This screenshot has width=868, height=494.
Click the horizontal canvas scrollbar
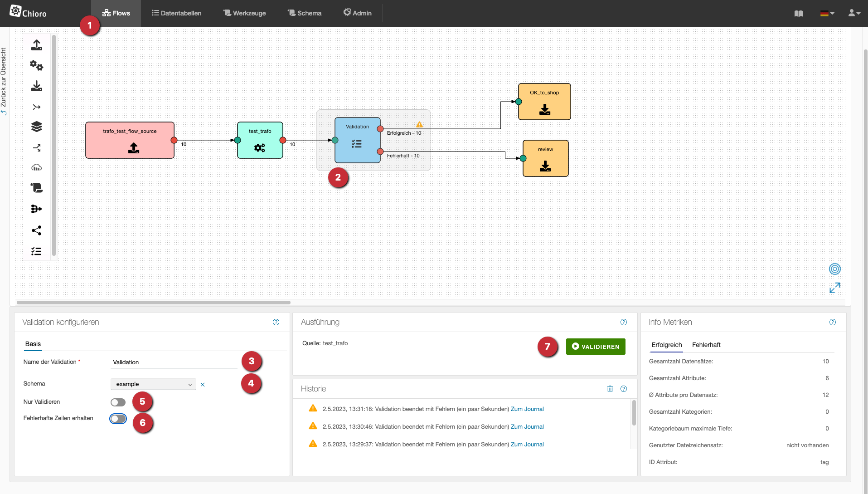click(154, 303)
